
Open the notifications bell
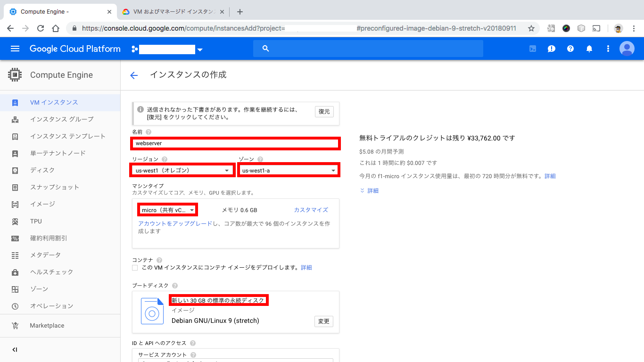pyautogui.click(x=589, y=48)
